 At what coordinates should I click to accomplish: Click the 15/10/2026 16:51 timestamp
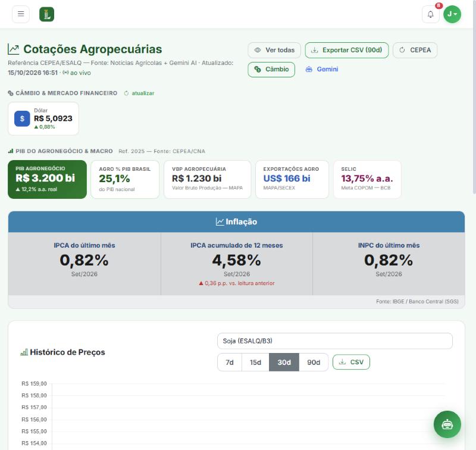pos(33,73)
